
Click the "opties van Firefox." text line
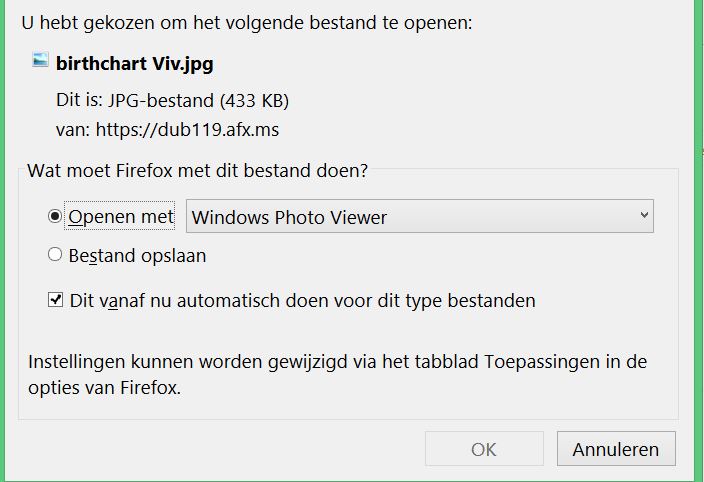tap(105, 388)
